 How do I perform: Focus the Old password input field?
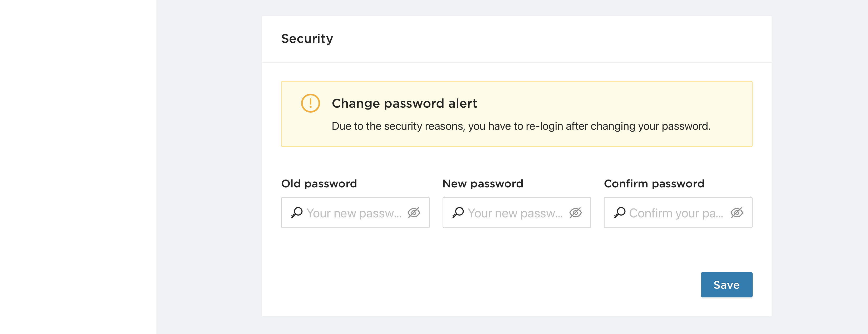(355, 213)
